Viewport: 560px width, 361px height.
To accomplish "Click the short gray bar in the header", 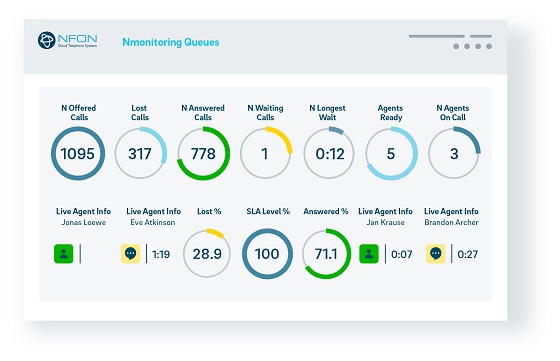I will click(x=481, y=36).
